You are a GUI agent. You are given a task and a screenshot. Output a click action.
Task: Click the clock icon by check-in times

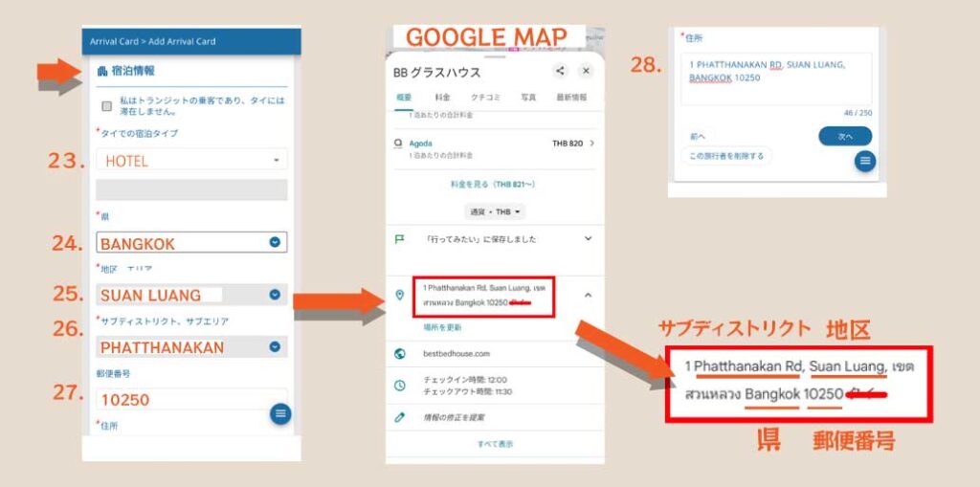pyautogui.click(x=400, y=386)
